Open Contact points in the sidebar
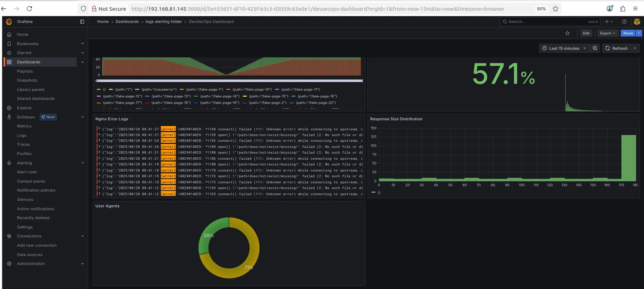This screenshot has width=644, height=289. coord(31,181)
